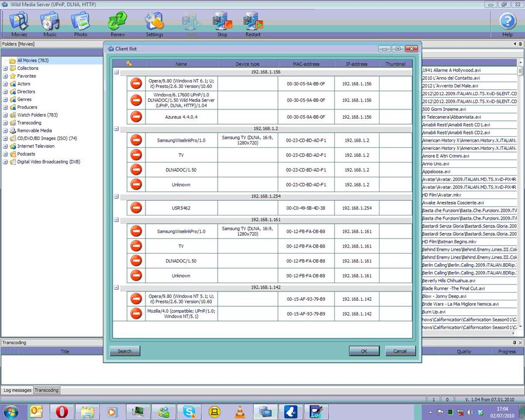Expand the Collections tree node

click(5, 68)
